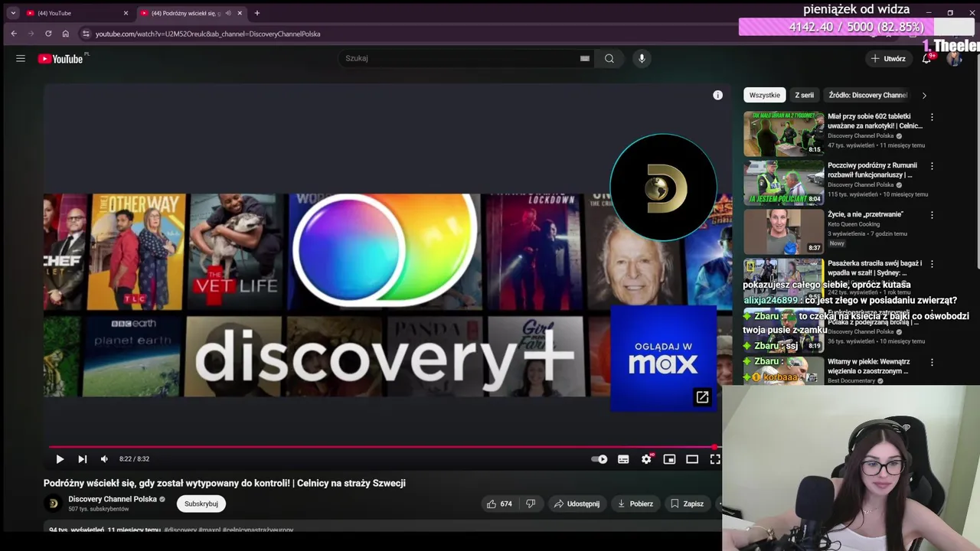This screenshot has width=980, height=551.
Task: Open Discovery Channel Polska channel name
Action: click(x=113, y=499)
